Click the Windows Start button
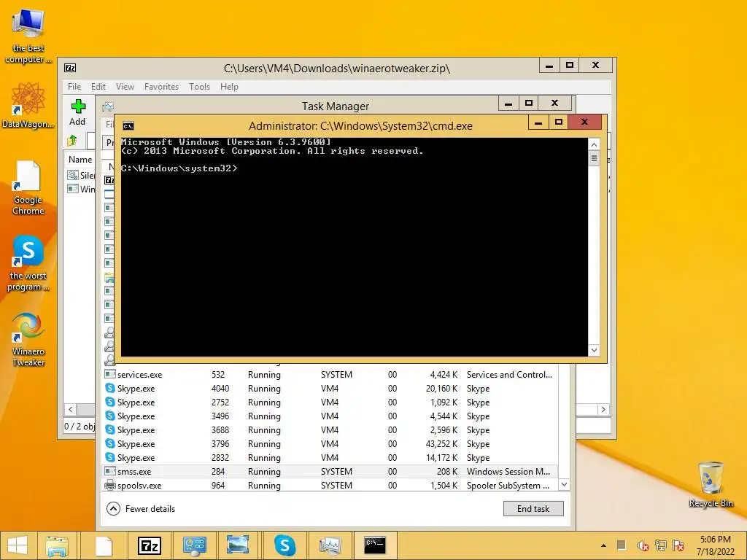 click(x=18, y=545)
